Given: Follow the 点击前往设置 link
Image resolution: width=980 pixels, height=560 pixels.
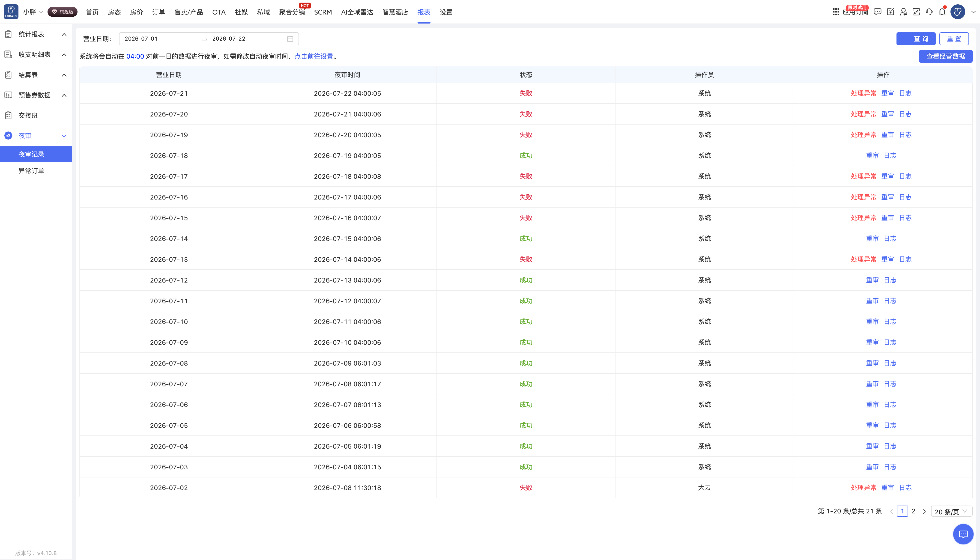Looking at the screenshot, I should tap(314, 57).
